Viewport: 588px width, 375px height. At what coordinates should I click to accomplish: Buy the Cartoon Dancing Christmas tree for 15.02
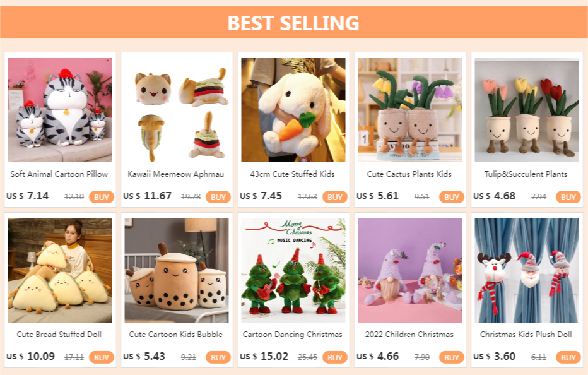(x=335, y=357)
